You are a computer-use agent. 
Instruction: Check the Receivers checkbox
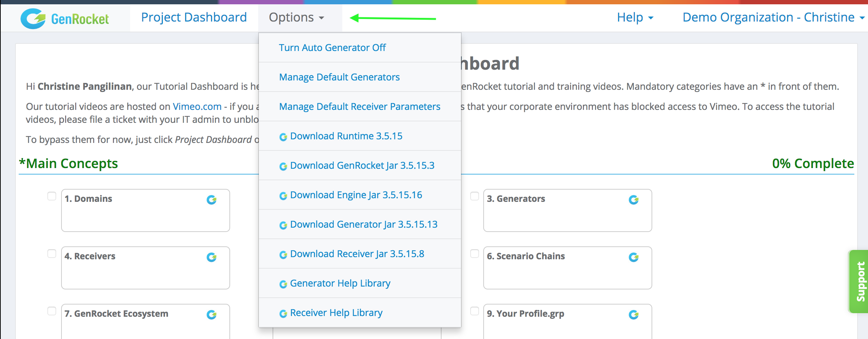point(52,254)
